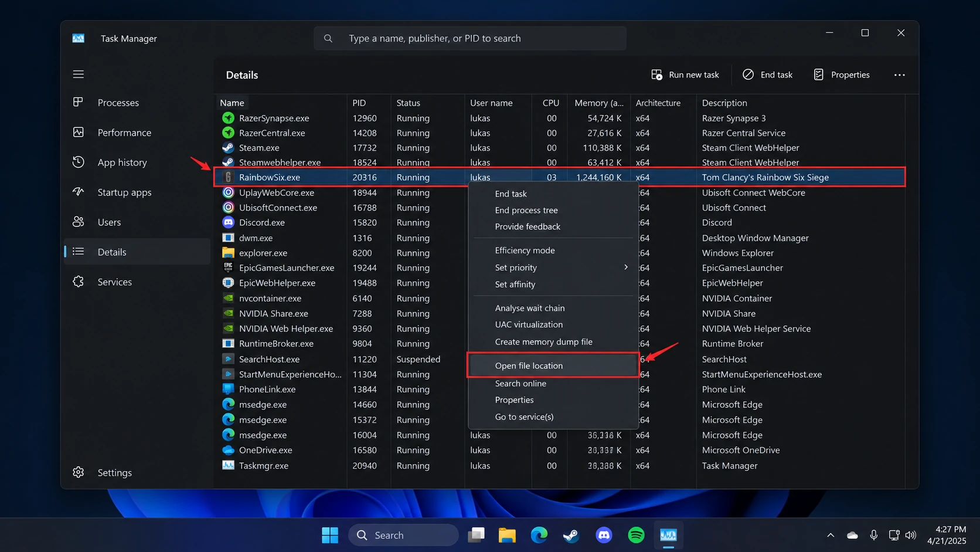Image resolution: width=980 pixels, height=552 pixels.
Task: Select End task in the context menu
Action: pyautogui.click(x=553, y=194)
